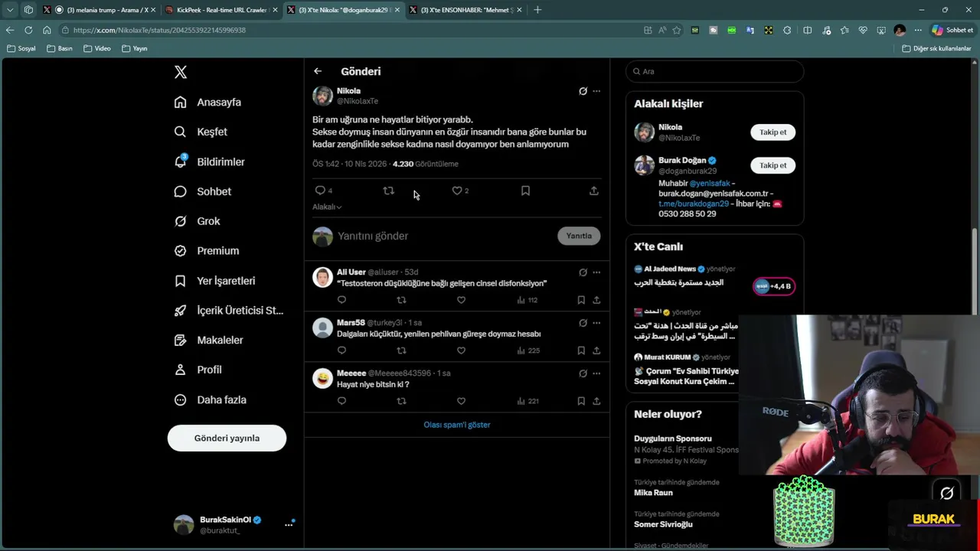This screenshot has height=551, width=980.
Task: Open t.me/burakdogan29 link
Action: coord(694,204)
